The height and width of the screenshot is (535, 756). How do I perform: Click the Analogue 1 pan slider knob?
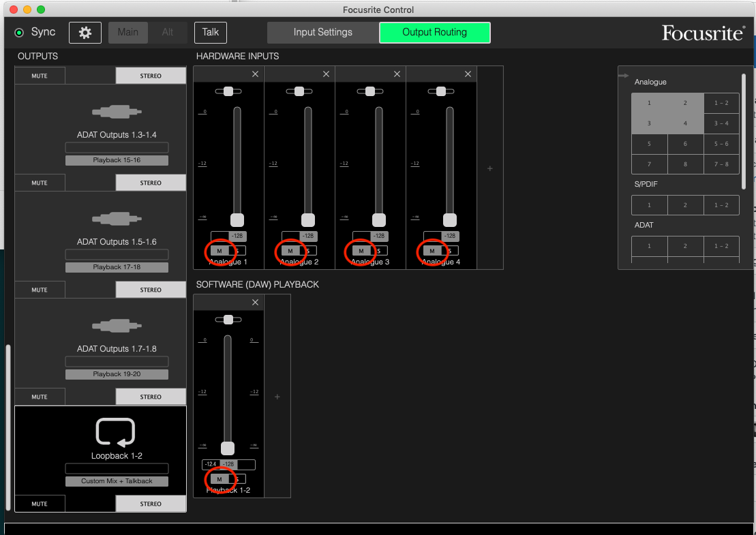pos(228,91)
